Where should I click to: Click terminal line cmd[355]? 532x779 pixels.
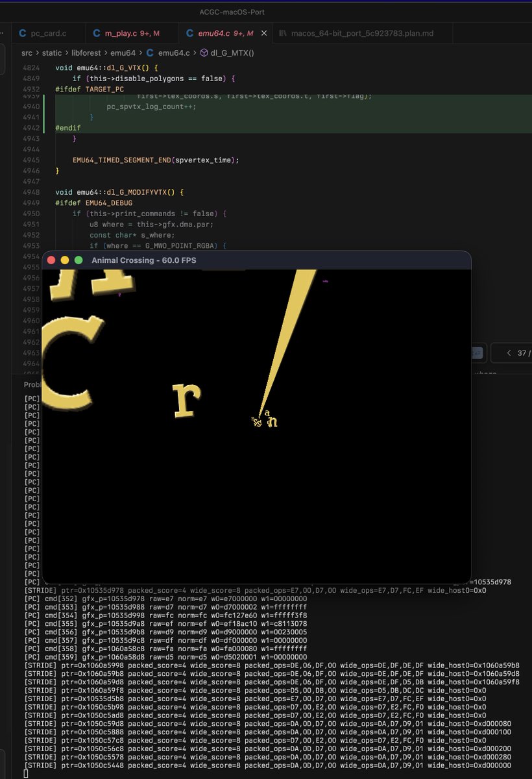pyautogui.click(x=165, y=624)
